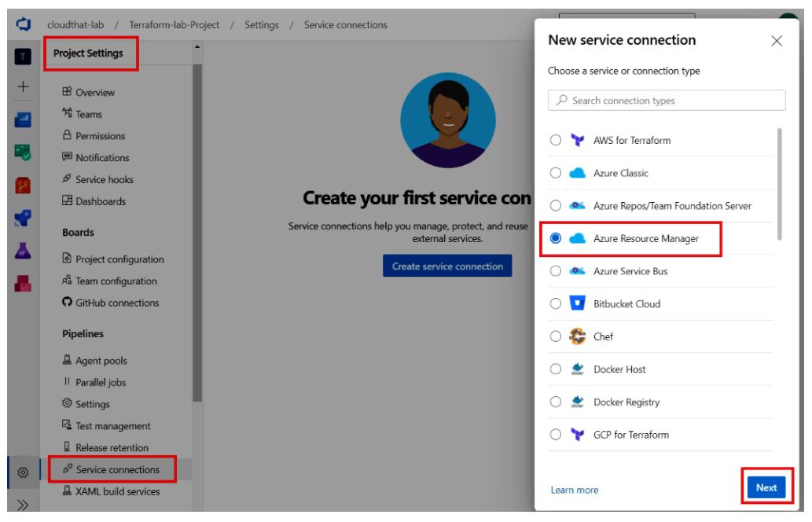Open the Overview dashboards icon in rail
This screenshot has width=812, height=522.
tap(23, 119)
